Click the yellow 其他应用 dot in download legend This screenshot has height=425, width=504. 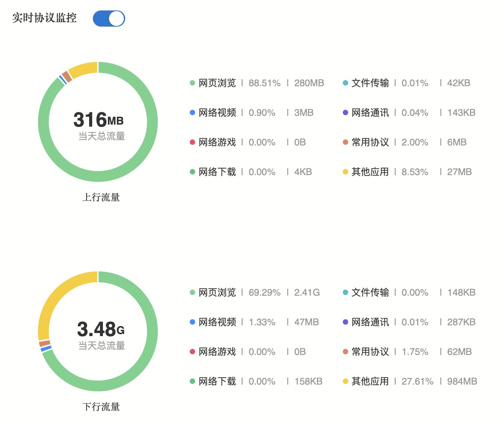click(345, 381)
